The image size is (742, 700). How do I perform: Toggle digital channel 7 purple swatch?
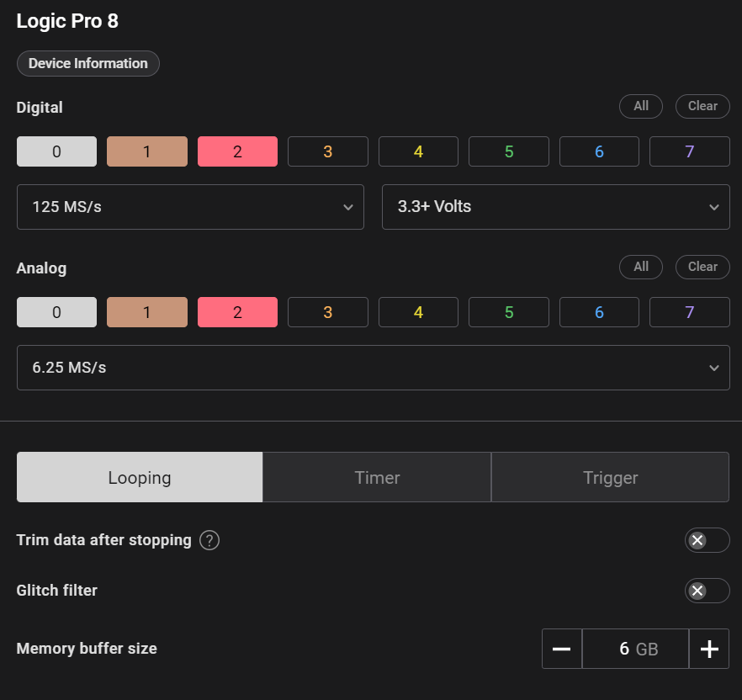[689, 151]
